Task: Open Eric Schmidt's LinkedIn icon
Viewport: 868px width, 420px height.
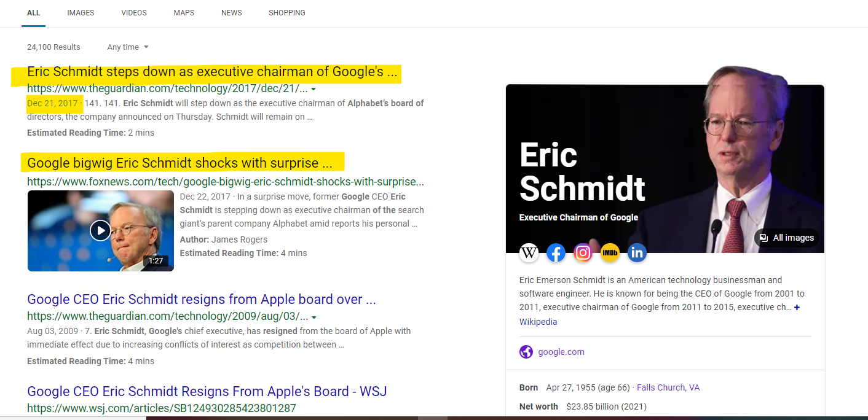Action: [x=637, y=252]
